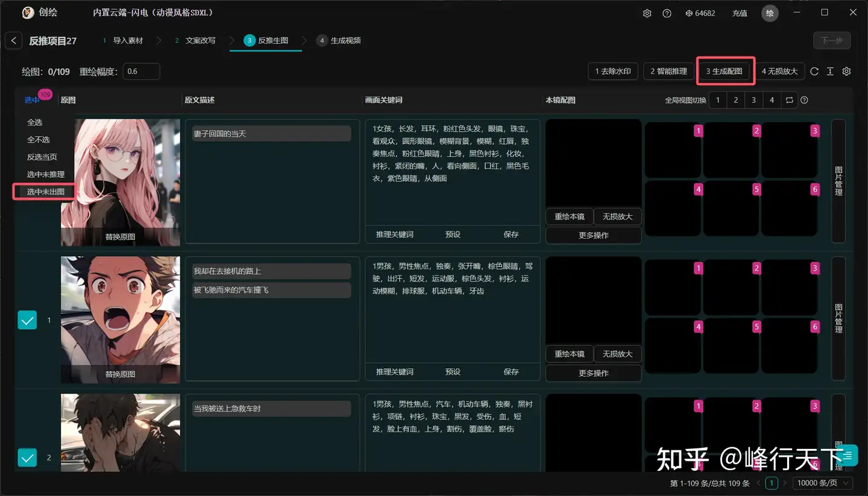Click the 下一步 next-step button
The image size is (868, 496).
[832, 40]
